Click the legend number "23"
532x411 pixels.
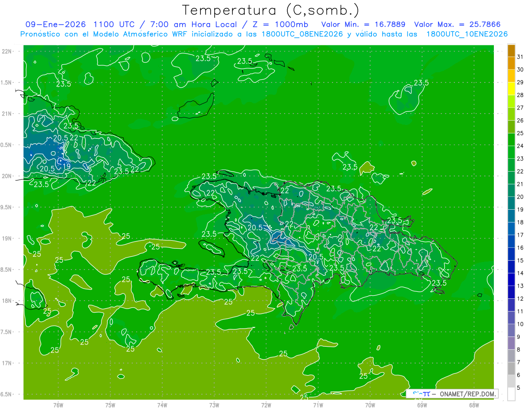coord(520,158)
